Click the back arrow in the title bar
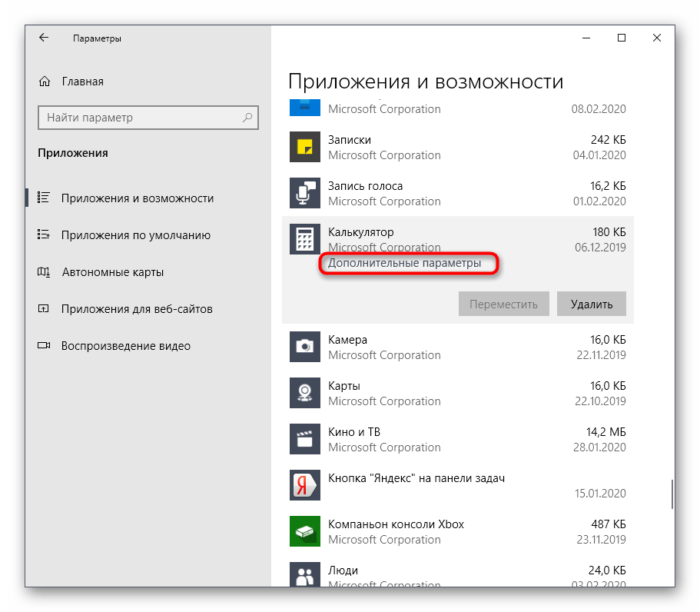The image size is (700, 612). (44, 38)
